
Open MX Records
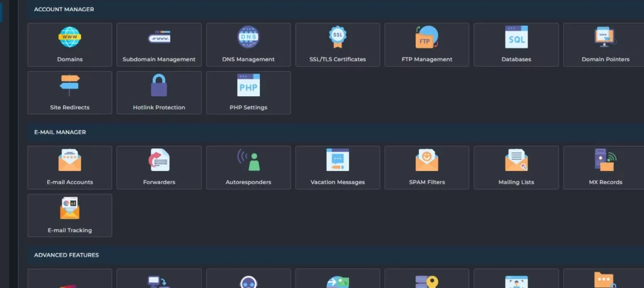point(604,168)
